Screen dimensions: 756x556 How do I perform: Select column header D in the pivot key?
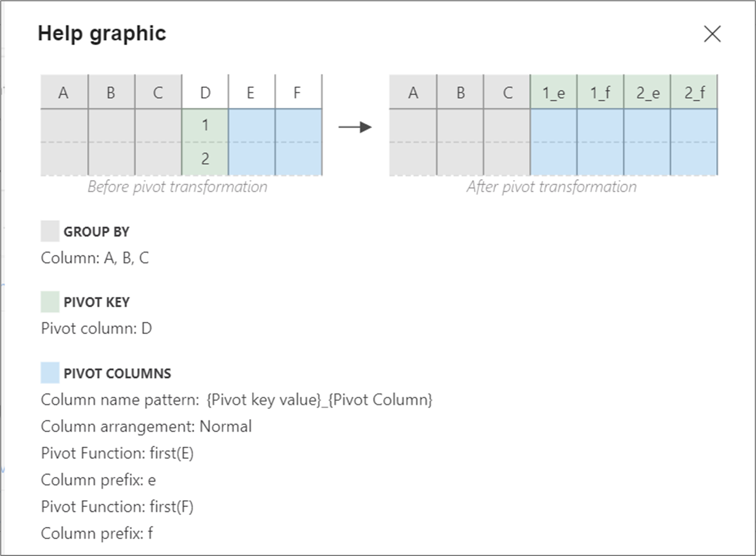click(x=205, y=92)
